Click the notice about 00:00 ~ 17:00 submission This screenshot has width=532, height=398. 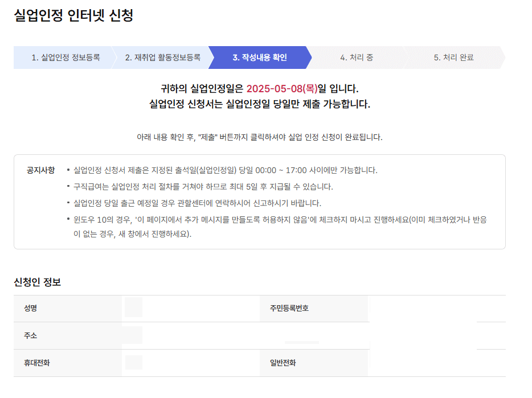226,170
